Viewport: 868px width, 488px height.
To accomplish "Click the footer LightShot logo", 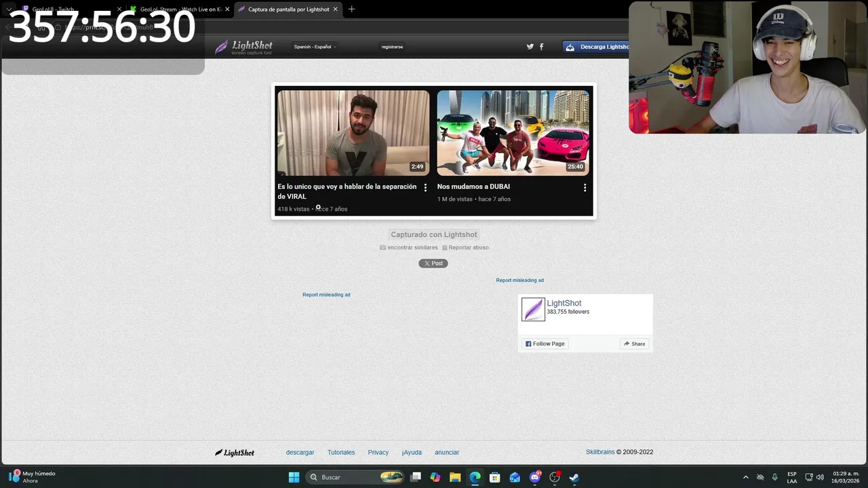I will point(235,452).
